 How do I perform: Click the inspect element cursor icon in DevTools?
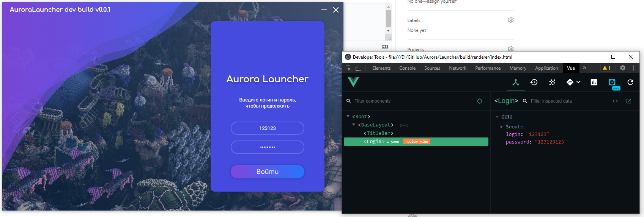[x=348, y=68]
